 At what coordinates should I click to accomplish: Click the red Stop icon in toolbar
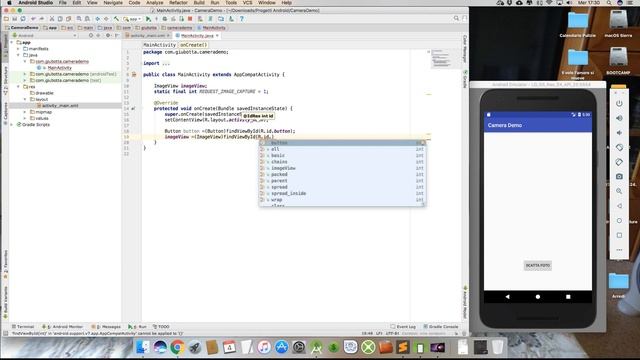coord(190,19)
